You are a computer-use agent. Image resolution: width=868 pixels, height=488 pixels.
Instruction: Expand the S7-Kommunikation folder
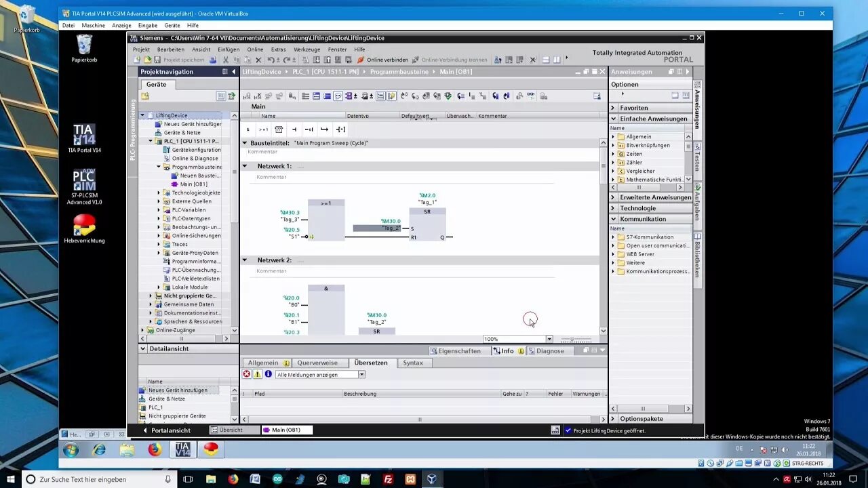click(613, 237)
